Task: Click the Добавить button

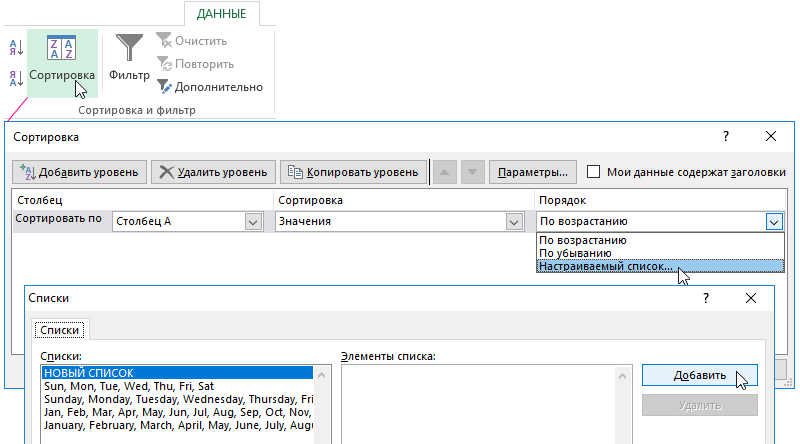Action: [699, 375]
